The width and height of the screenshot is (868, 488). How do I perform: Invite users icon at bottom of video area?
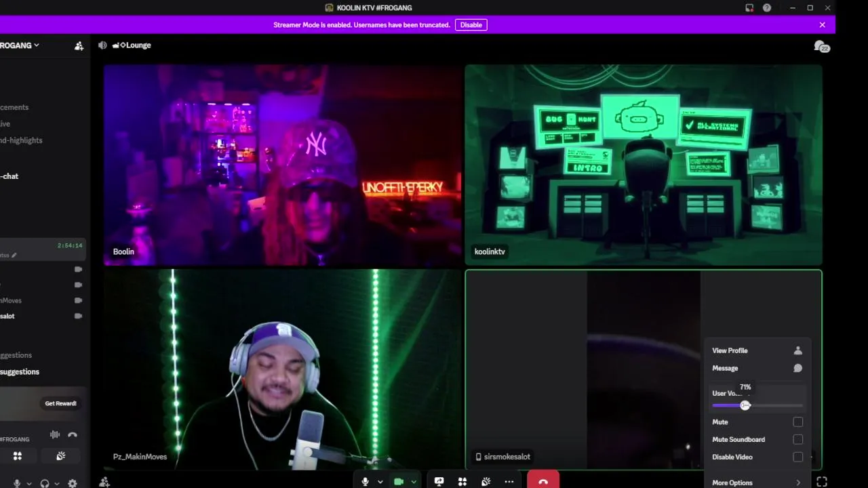pyautogui.click(x=104, y=482)
